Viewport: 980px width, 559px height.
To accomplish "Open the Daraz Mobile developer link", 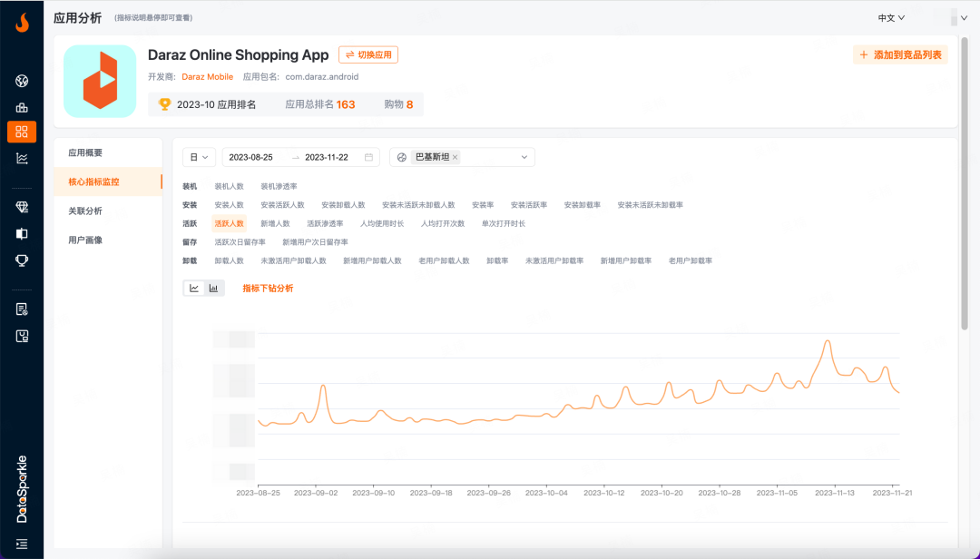I will (207, 77).
